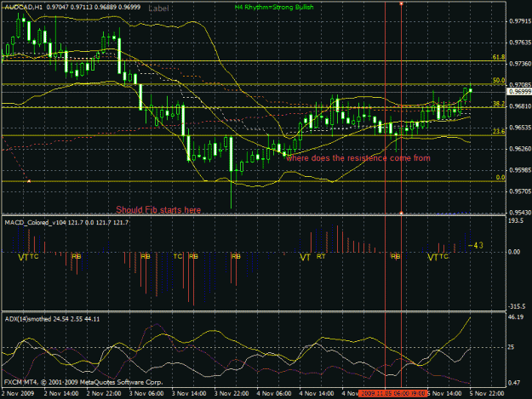Viewport: 532px width, 399px height.
Task: Click the '5 Nov 22:00' time axis label
Action: pyautogui.click(x=487, y=393)
